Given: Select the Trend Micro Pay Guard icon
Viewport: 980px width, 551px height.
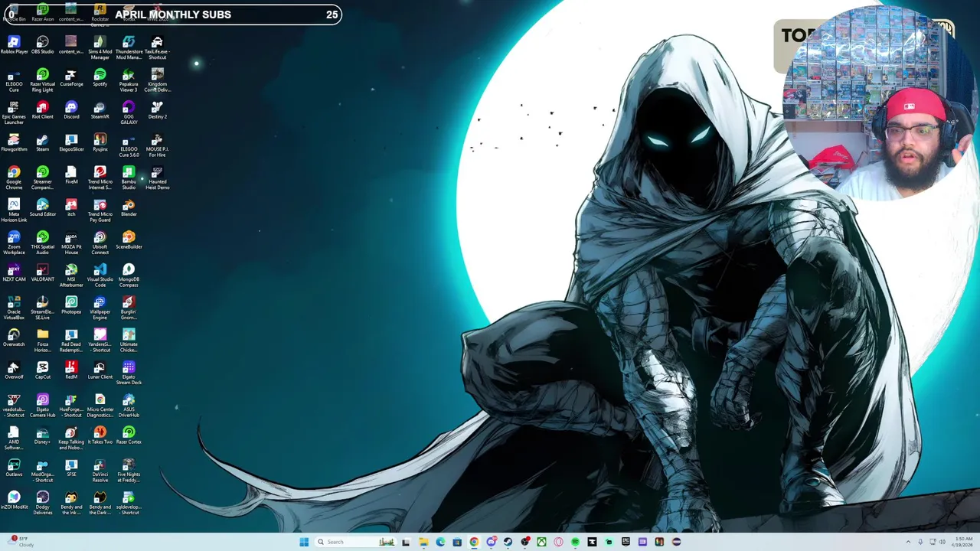Looking at the screenshot, I should point(100,210).
